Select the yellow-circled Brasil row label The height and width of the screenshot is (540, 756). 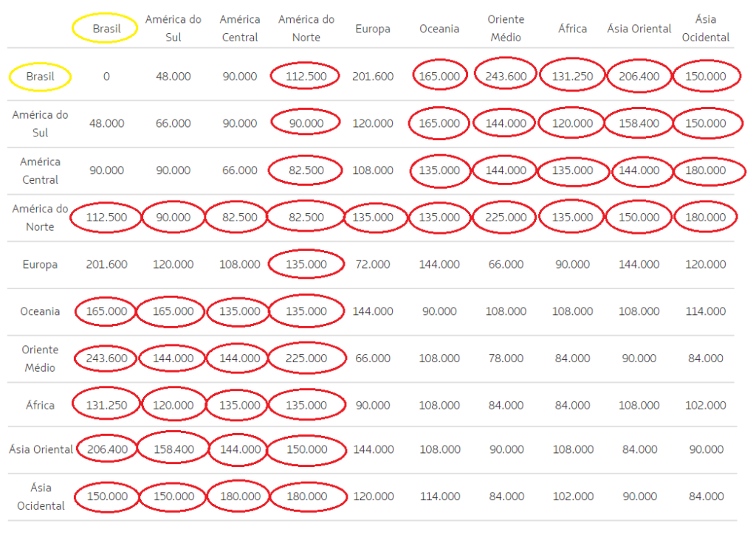click(39, 75)
